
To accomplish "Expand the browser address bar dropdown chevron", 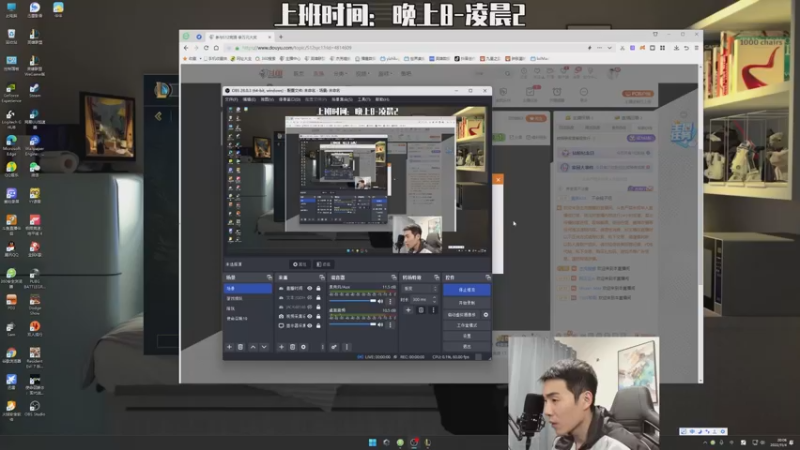I will pos(609,48).
